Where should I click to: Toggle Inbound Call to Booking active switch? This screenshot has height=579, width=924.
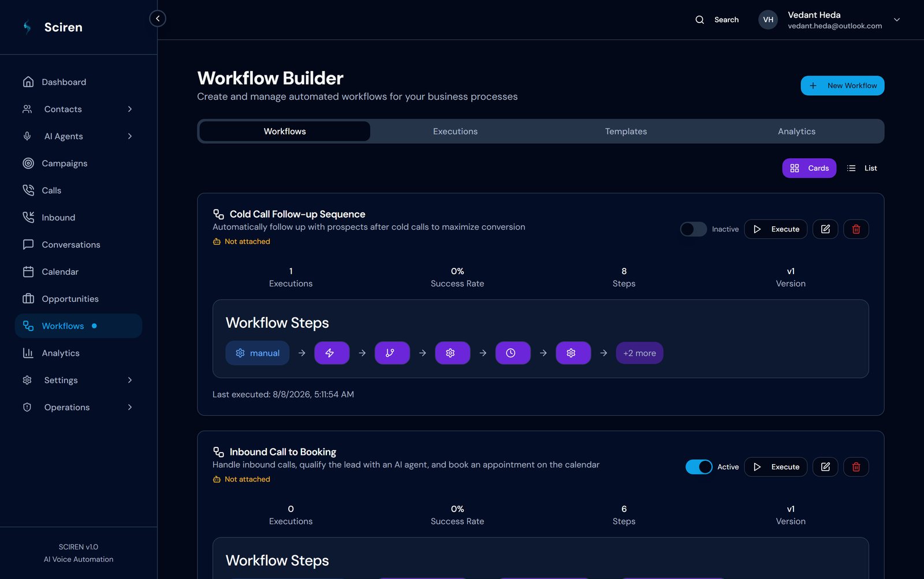[699, 467]
